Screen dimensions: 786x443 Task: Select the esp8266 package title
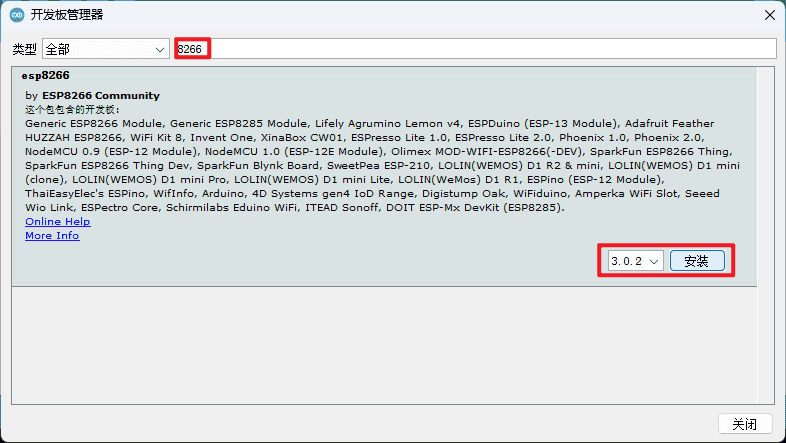[46, 76]
